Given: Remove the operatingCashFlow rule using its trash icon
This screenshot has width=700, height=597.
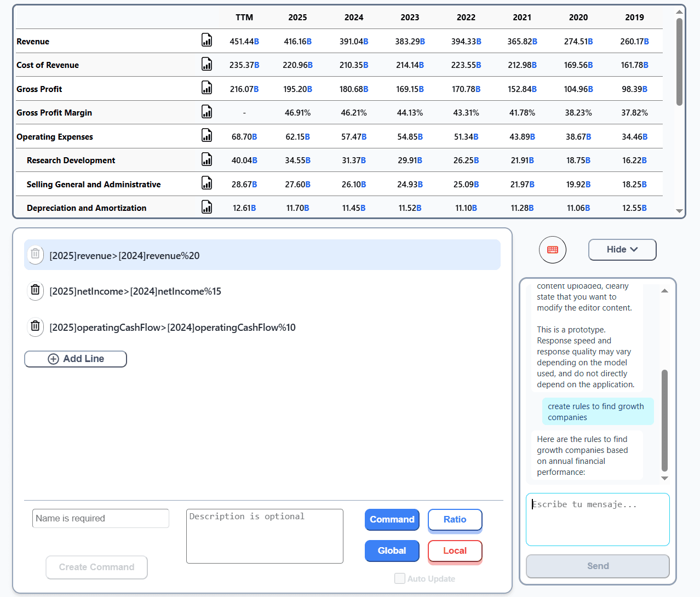Looking at the screenshot, I should coord(35,326).
